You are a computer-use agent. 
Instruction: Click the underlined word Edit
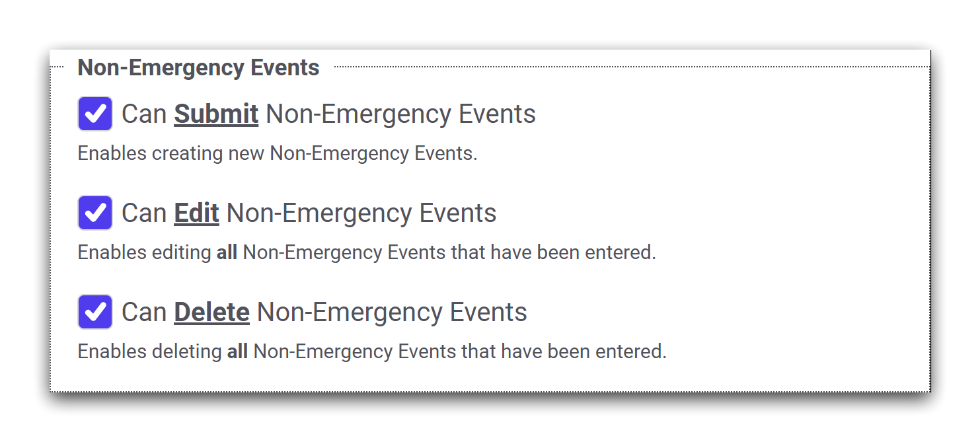pos(196,213)
